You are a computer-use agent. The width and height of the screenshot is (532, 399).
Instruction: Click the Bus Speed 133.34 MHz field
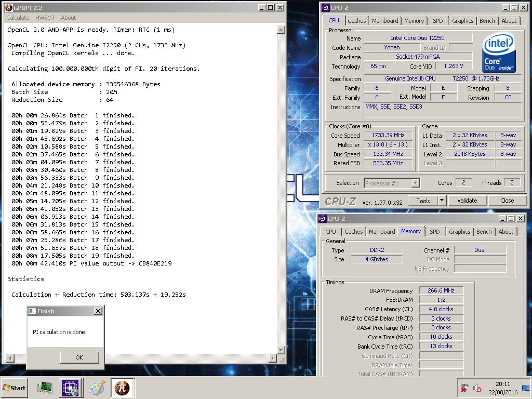[388, 154]
